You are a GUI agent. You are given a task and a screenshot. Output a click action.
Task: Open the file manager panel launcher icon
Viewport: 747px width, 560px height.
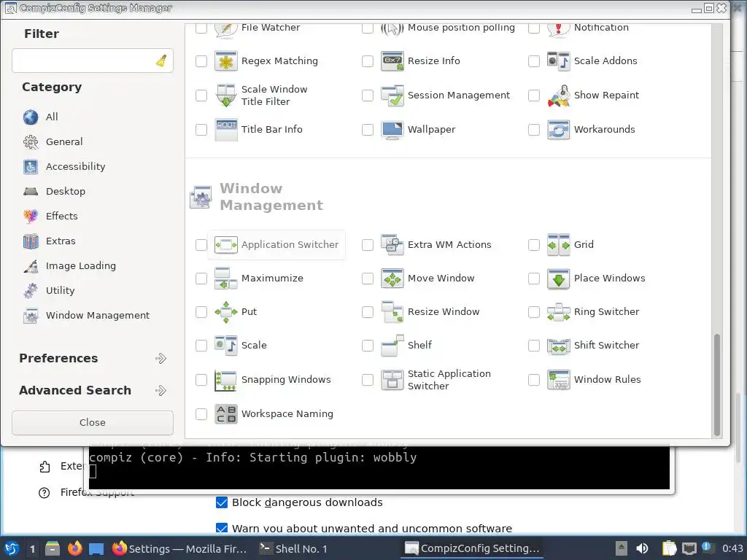53,548
